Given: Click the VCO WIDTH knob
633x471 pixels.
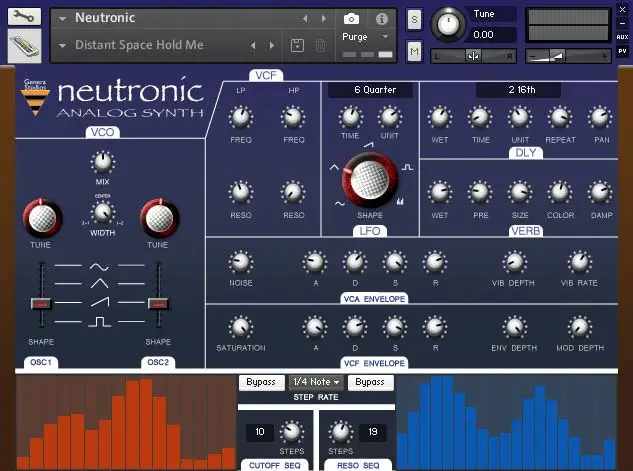Looking at the screenshot, I should (103, 212).
